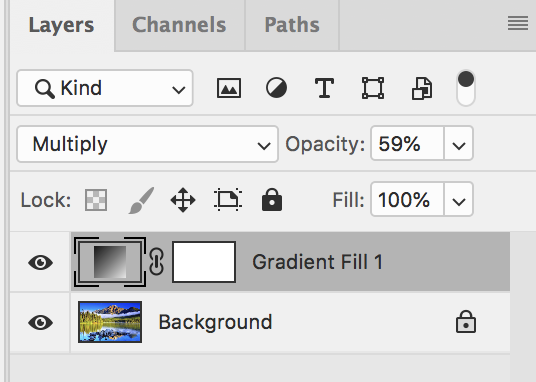536x382 pixels.
Task: Filter for smart objects icon
Action: tap(422, 89)
